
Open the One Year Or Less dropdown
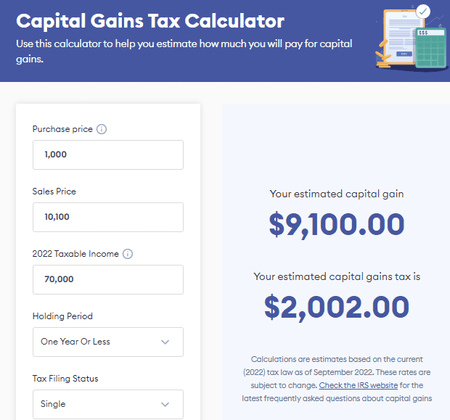[108, 342]
